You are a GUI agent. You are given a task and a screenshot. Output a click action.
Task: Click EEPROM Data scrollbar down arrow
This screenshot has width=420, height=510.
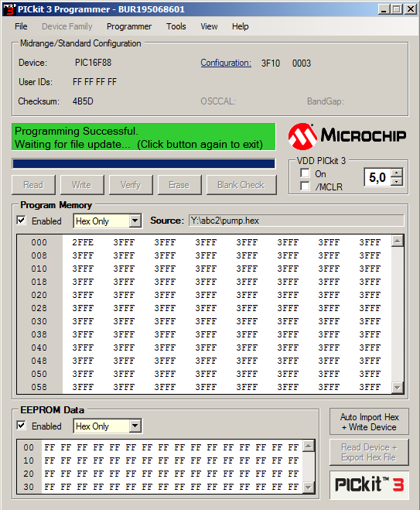click(308, 488)
